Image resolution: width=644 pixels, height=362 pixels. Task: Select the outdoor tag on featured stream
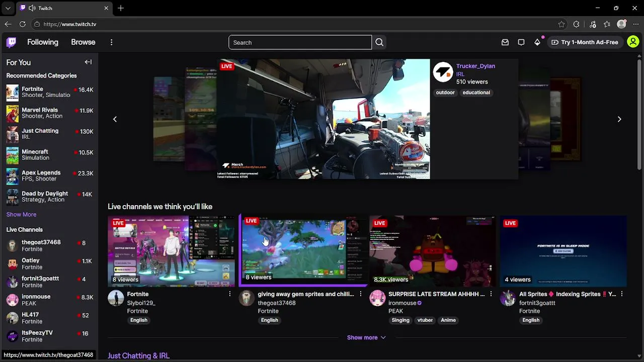pos(445,93)
